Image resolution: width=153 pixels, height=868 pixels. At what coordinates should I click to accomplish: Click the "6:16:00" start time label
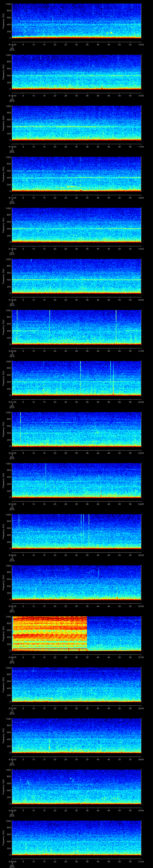pyautogui.click(x=12, y=147)
